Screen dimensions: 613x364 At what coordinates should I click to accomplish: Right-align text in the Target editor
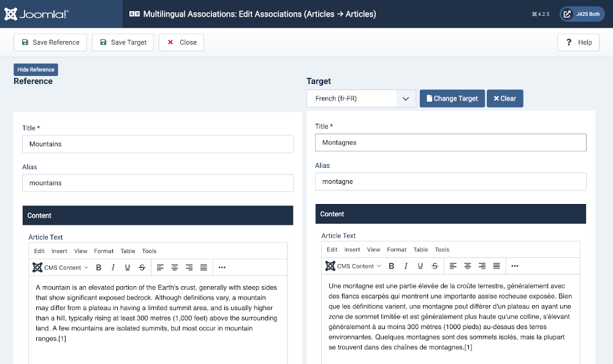coord(483,266)
